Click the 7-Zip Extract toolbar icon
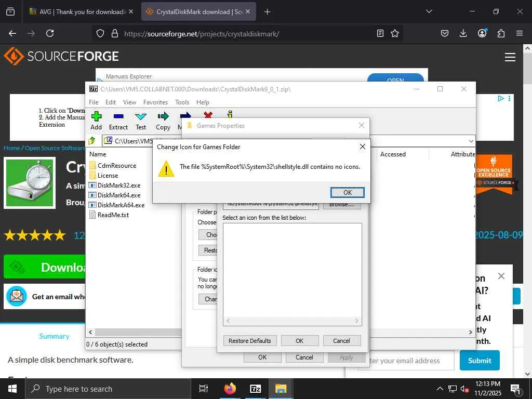The width and height of the screenshot is (532, 399). pyautogui.click(x=118, y=116)
